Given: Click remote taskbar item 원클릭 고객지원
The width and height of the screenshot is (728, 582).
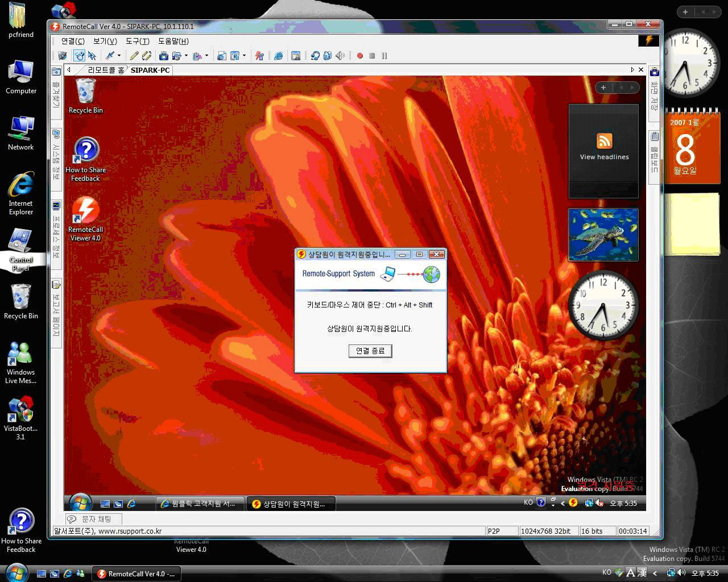Looking at the screenshot, I should click(200, 504).
